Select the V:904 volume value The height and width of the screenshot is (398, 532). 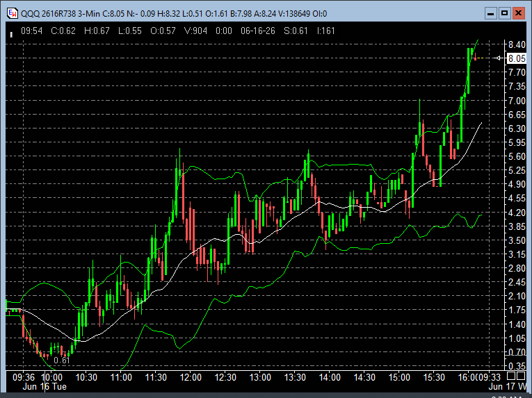coord(195,31)
